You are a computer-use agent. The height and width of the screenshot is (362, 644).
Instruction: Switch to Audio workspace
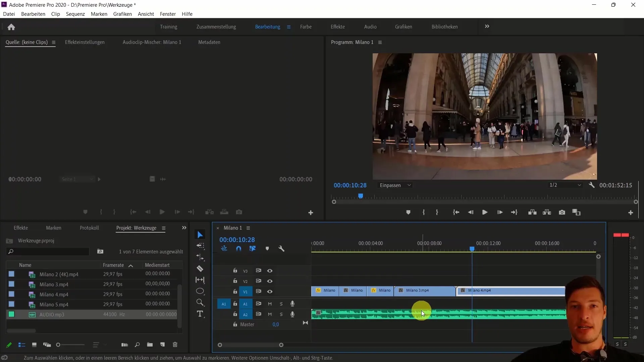point(370,27)
